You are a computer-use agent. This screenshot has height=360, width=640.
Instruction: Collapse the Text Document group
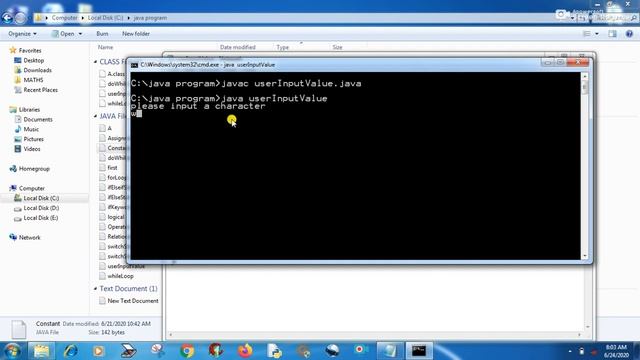(96, 289)
